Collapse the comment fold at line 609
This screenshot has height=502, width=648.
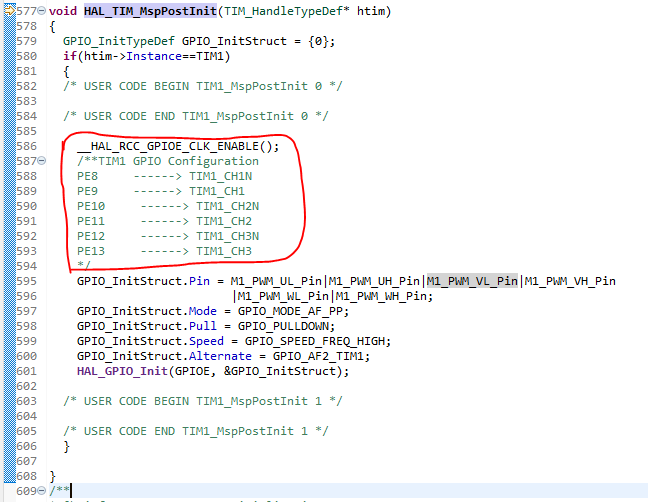click(x=41, y=491)
